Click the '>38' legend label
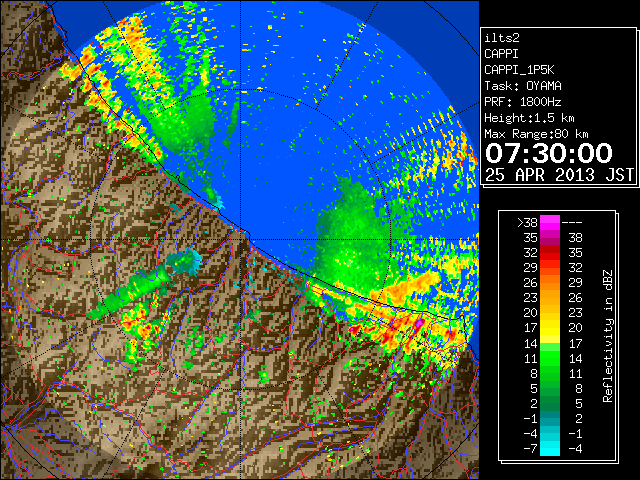This screenshot has height=480, width=640. pos(527,222)
